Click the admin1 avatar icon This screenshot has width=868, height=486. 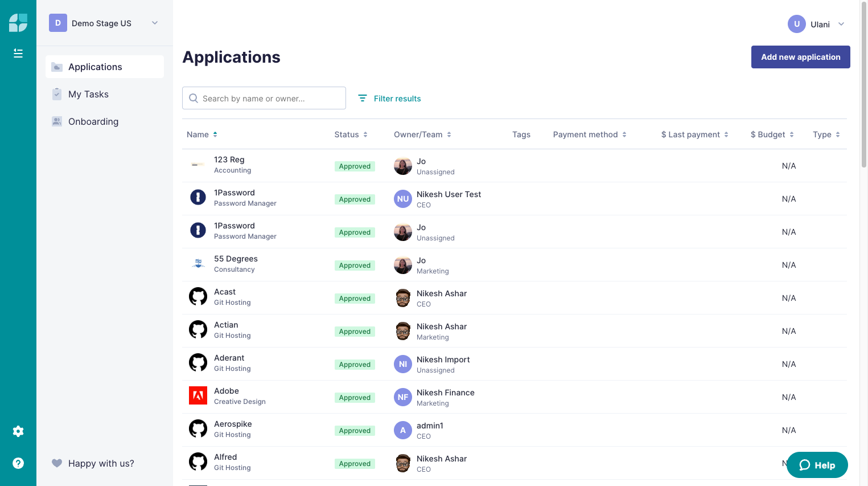point(403,430)
